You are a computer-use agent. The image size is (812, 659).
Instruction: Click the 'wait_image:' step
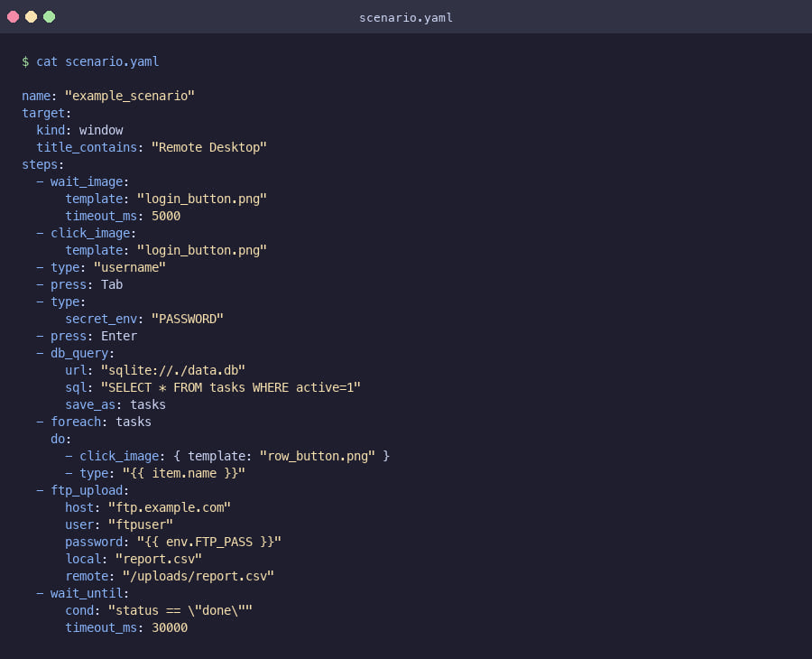(x=89, y=181)
